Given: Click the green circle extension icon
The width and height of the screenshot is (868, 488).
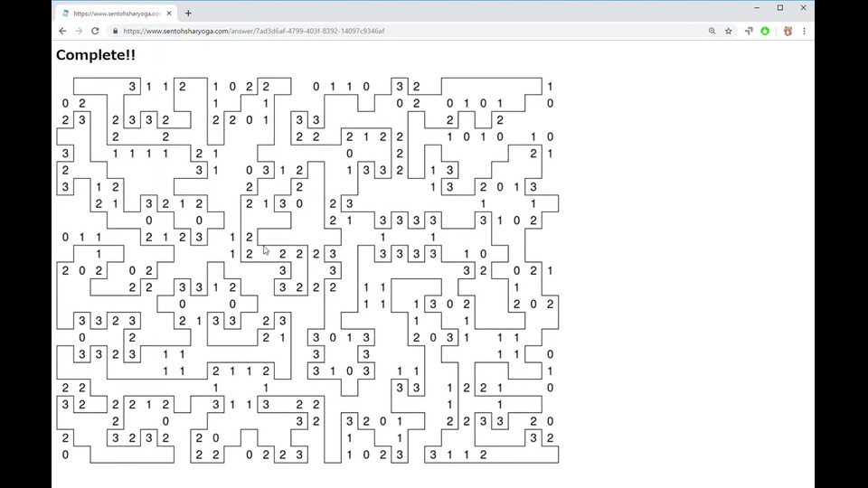Looking at the screenshot, I should [x=765, y=31].
